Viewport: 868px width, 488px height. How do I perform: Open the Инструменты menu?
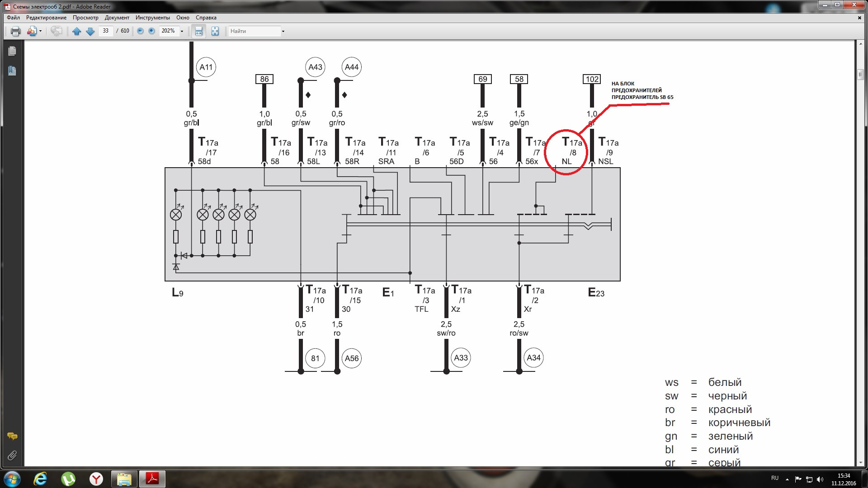[x=152, y=18]
